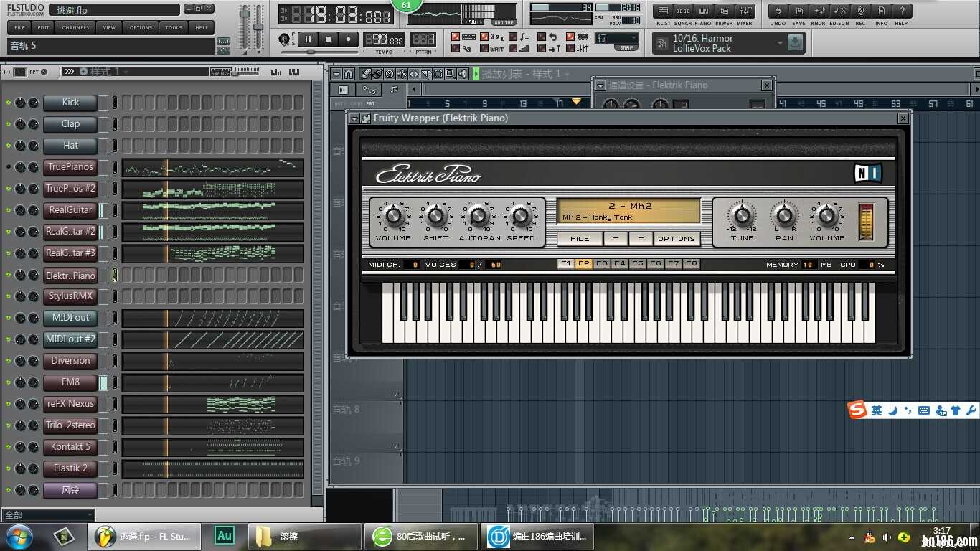Screen dimensions: 980x551
Task: Open the step sequencer SQNCR icon
Action: (683, 11)
